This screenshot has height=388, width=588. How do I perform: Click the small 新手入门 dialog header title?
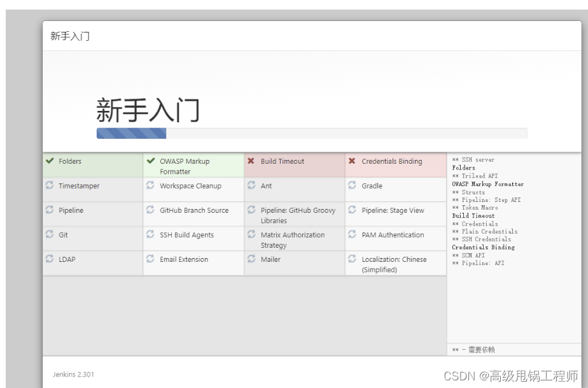(x=70, y=36)
